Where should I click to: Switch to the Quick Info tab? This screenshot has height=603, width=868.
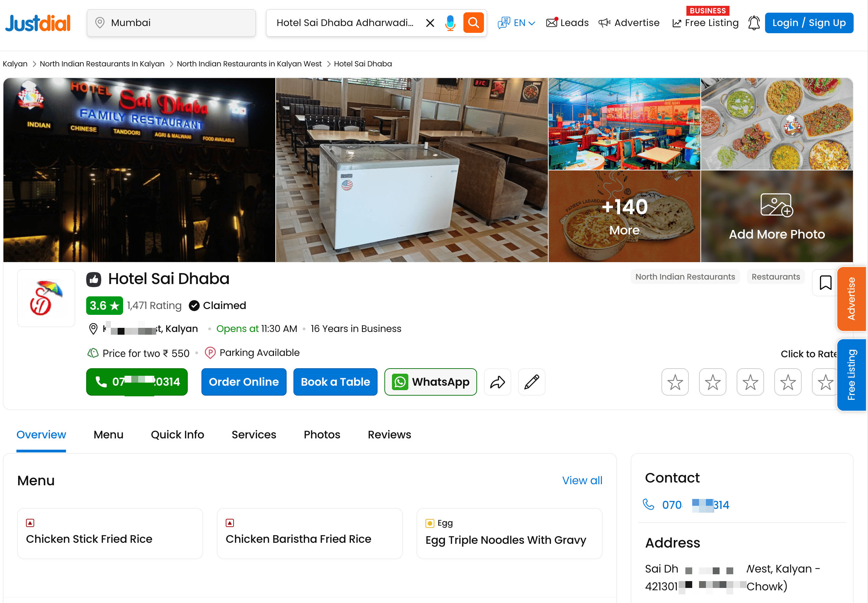tap(177, 435)
